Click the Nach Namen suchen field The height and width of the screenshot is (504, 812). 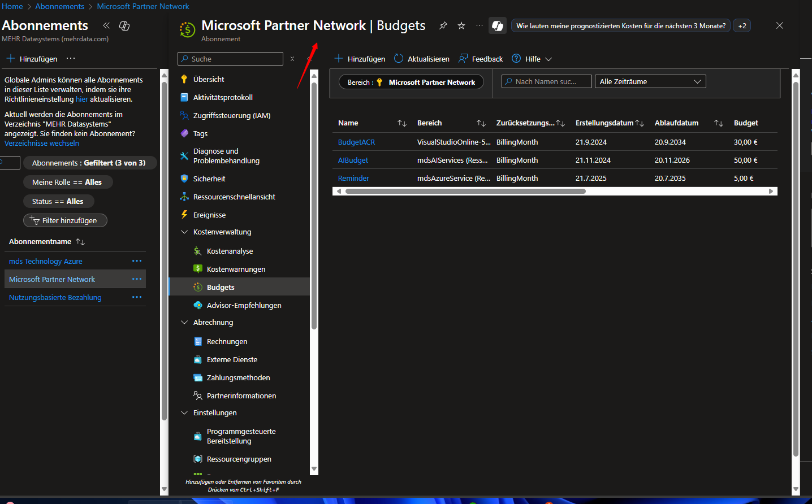coord(546,81)
